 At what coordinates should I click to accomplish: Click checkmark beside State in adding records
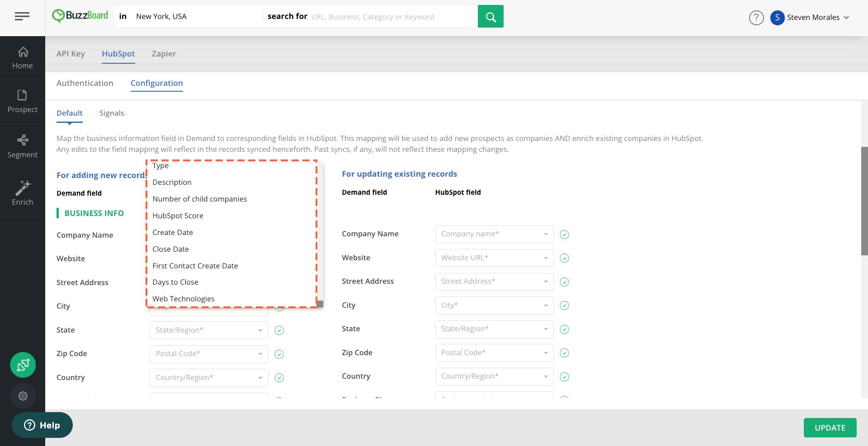(x=279, y=330)
